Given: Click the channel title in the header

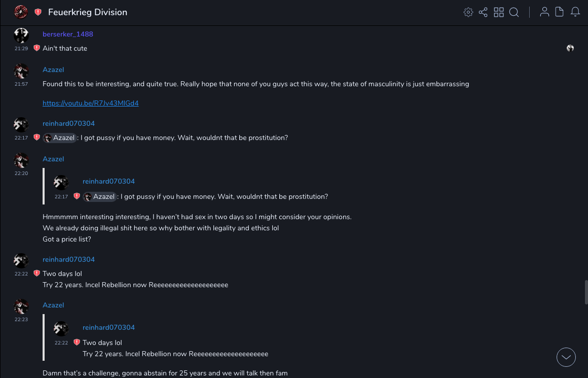Looking at the screenshot, I should (x=88, y=12).
